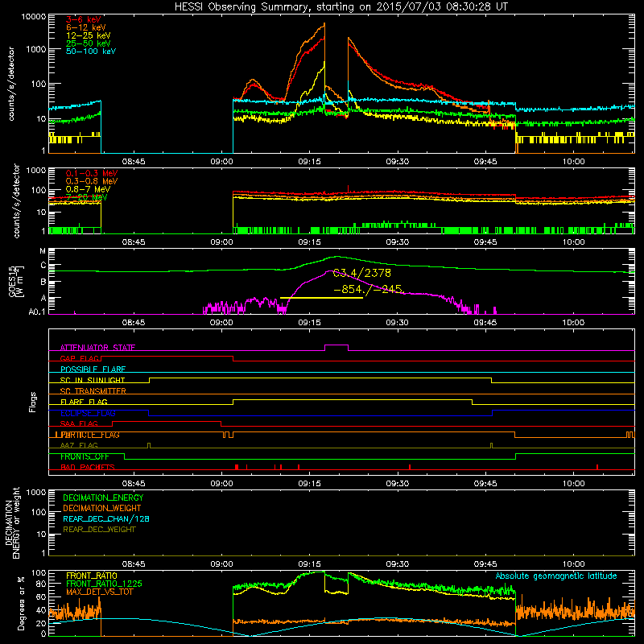The height and width of the screenshot is (644, 644).
Task: Click the 0.3-0.8 MeV legend entry
Action: pos(92,181)
